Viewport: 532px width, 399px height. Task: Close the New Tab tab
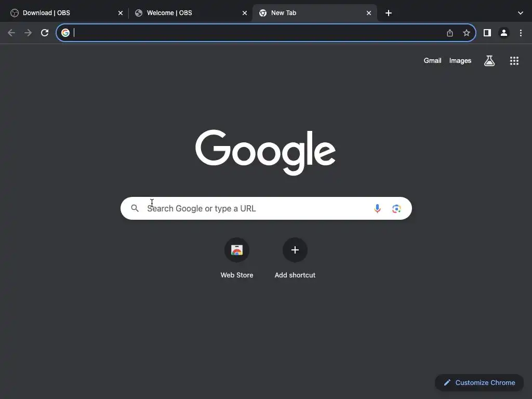point(369,13)
